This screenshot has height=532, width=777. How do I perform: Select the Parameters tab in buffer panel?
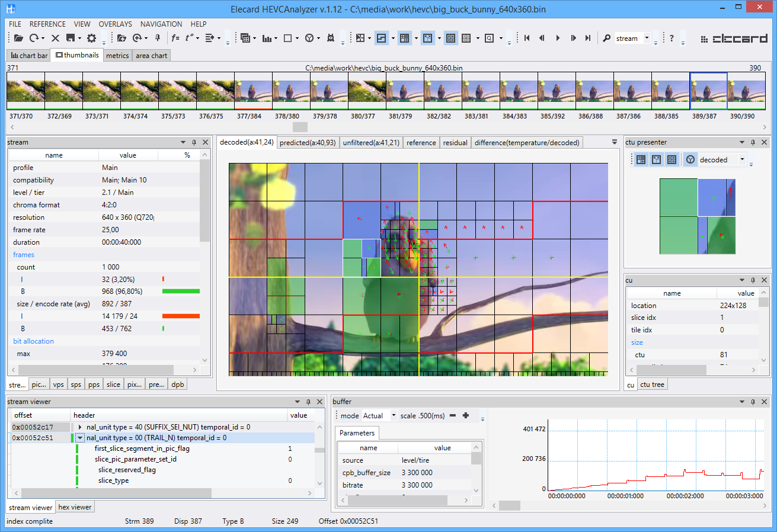(x=357, y=433)
